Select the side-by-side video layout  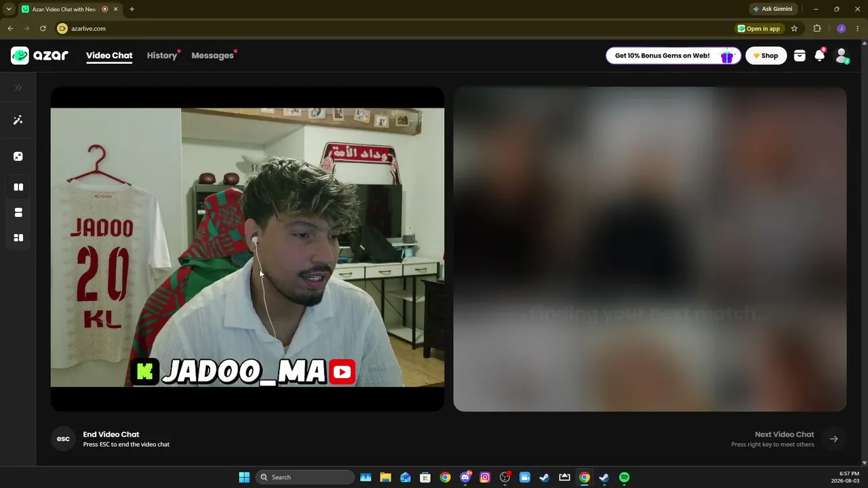(x=18, y=187)
